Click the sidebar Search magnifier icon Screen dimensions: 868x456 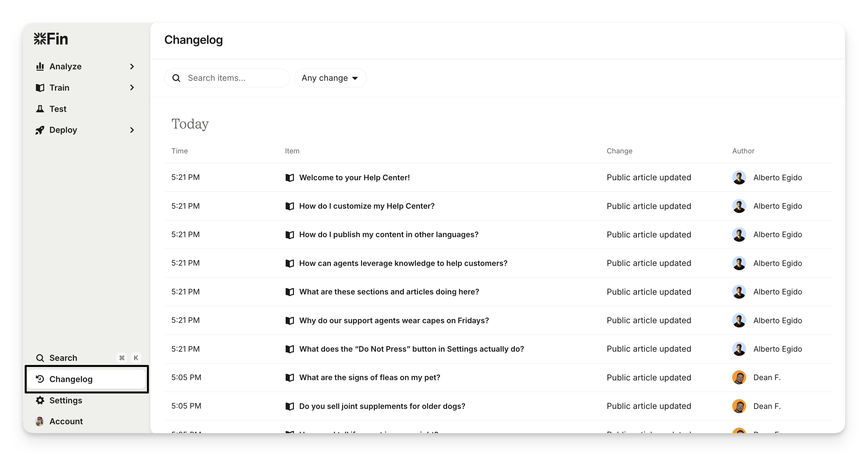[40, 358]
